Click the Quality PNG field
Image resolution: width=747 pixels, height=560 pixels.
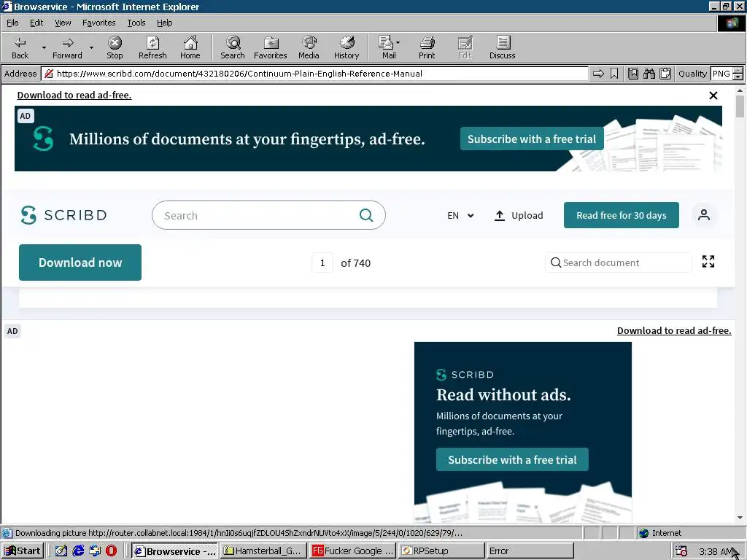pyautogui.click(x=721, y=74)
